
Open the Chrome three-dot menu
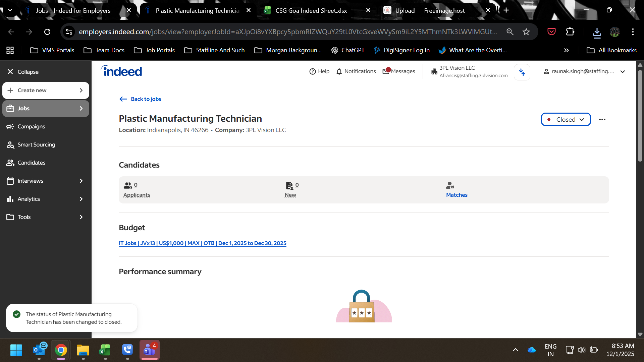pos(633,32)
